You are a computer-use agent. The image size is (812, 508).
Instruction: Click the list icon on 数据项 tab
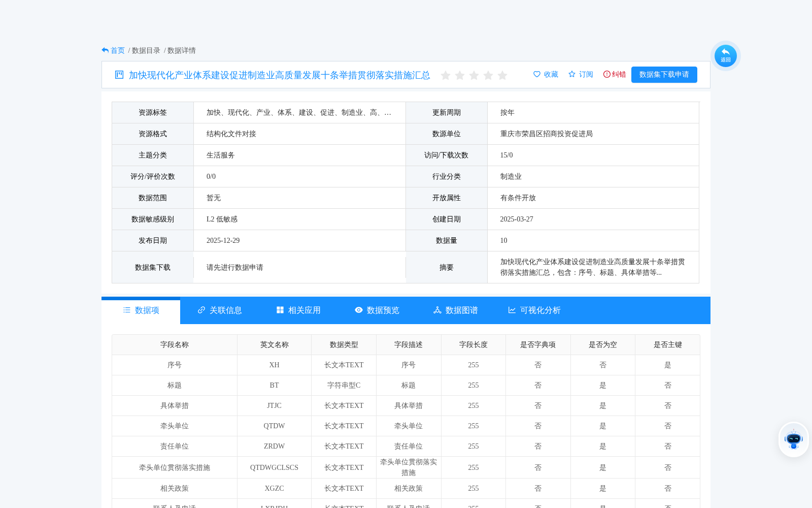(127, 310)
